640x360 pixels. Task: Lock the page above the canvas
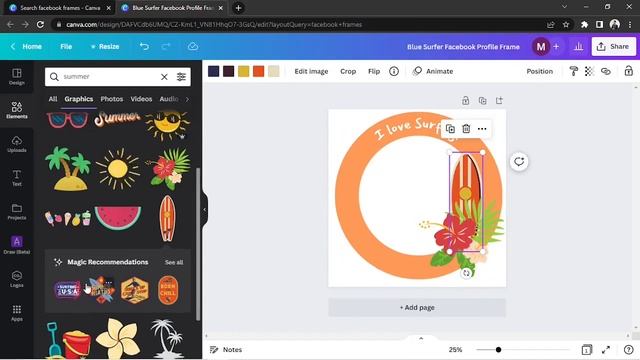click(x=465, y=100)
